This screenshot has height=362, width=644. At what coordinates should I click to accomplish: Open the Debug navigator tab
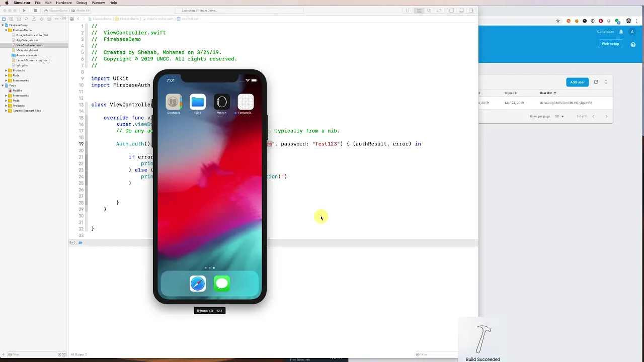[49, 19]
